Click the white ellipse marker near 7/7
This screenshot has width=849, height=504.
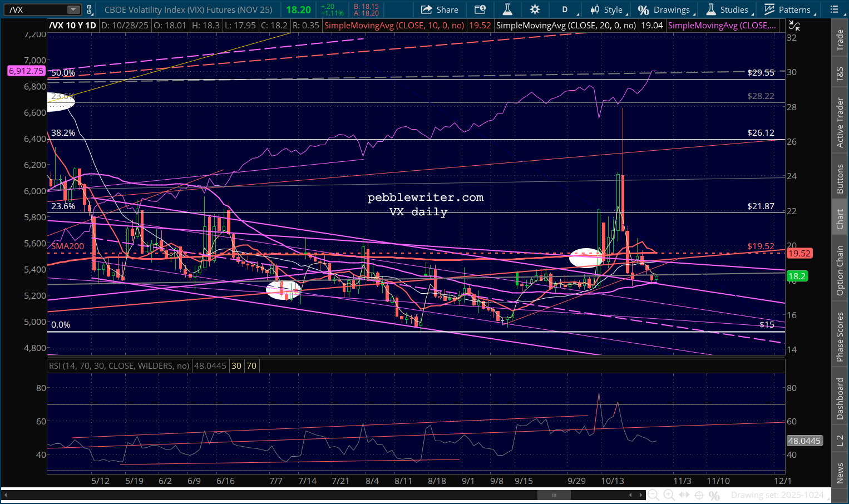point(283,290)
